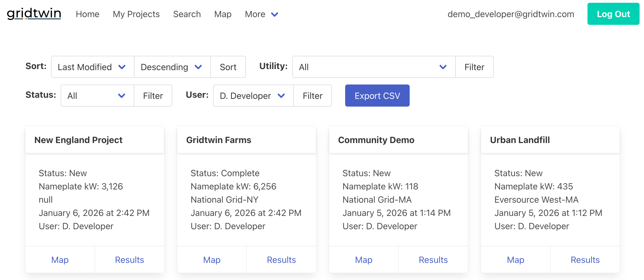This screenshot has height=280, width=644.
Task: Open the Descending sort order dropdown
Action: coord(172,67)
